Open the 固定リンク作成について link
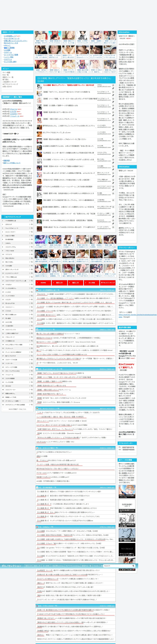157x644 pixels. 12,163
